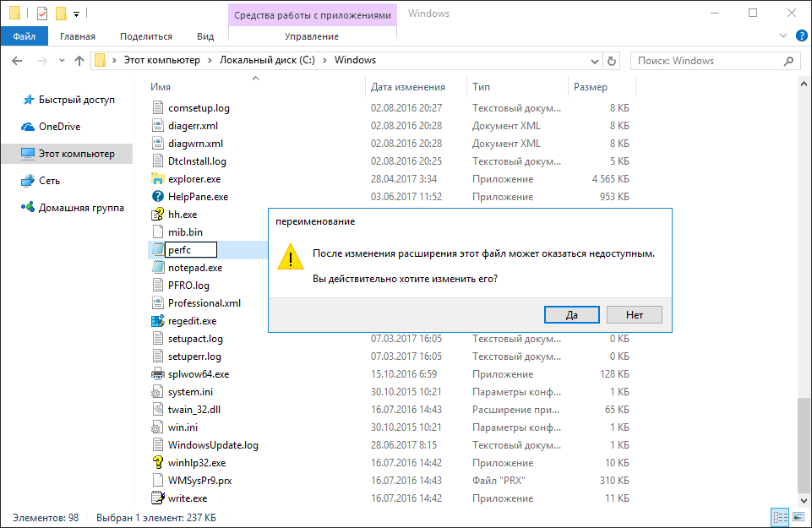Click the twain_32.dll file icon
This screenshot has height=528, width=812.
click(157, 410)
